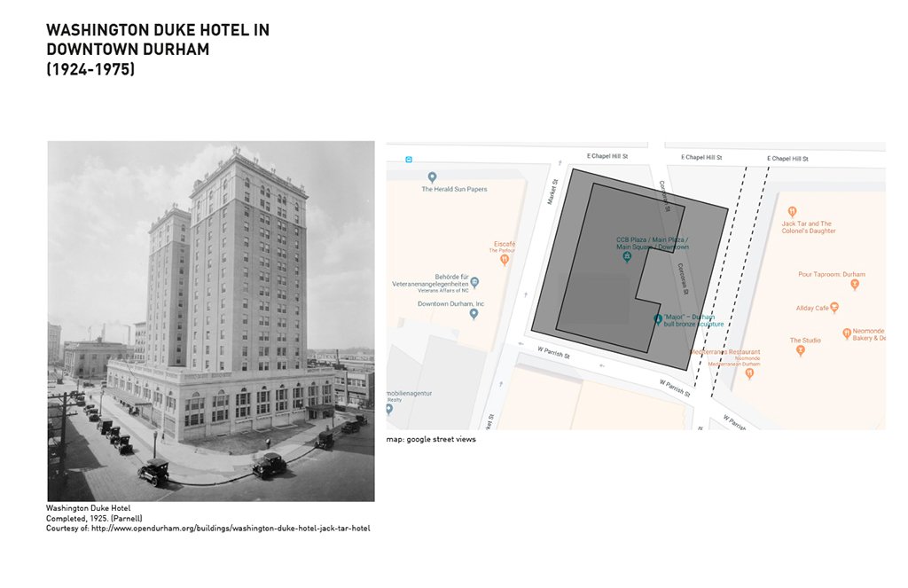
Task: Click The Studio bar pin
Action: [x=801, y=350]
